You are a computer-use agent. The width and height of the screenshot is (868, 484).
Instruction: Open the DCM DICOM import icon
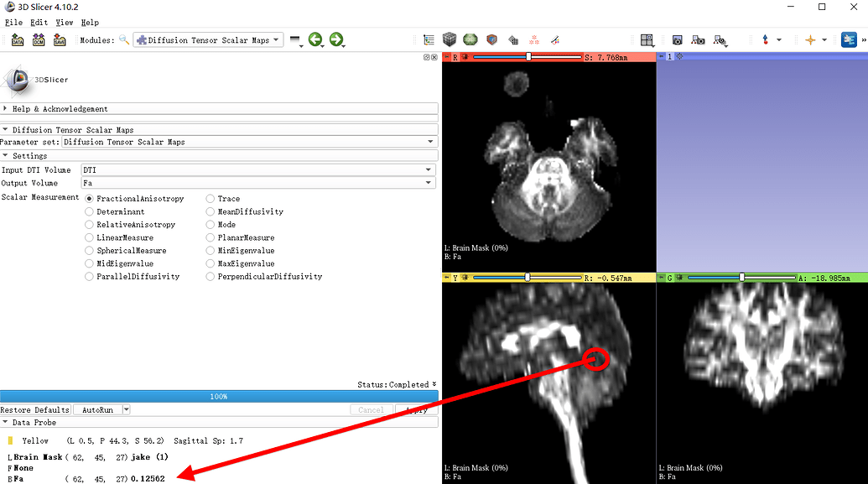(39, 39)
